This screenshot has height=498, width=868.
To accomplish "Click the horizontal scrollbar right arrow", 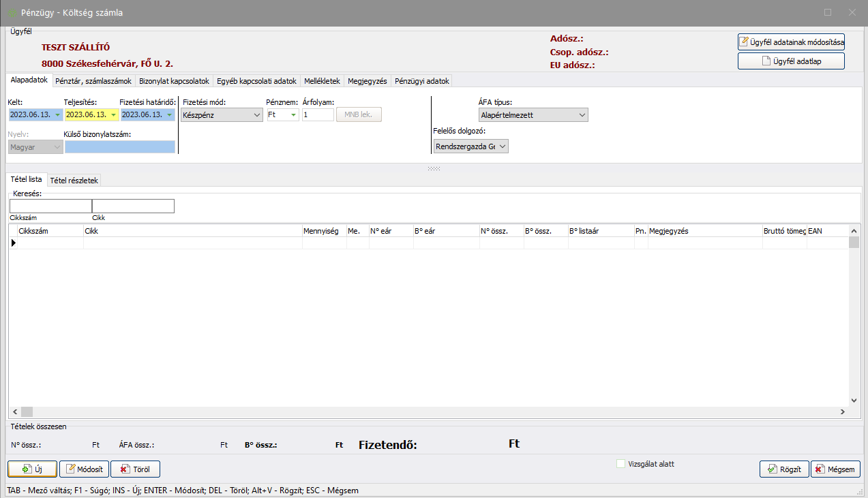I will point(843,411).
